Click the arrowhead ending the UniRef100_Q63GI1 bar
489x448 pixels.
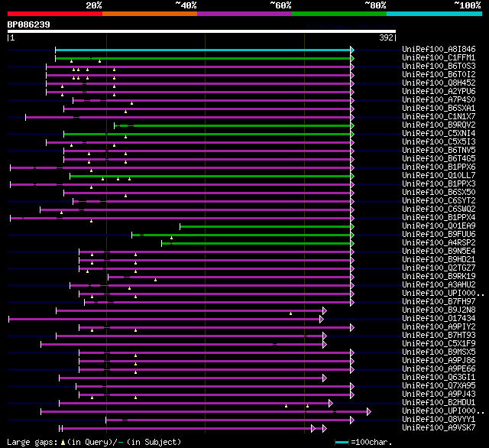pyautogui.click(x=324, y=378)
